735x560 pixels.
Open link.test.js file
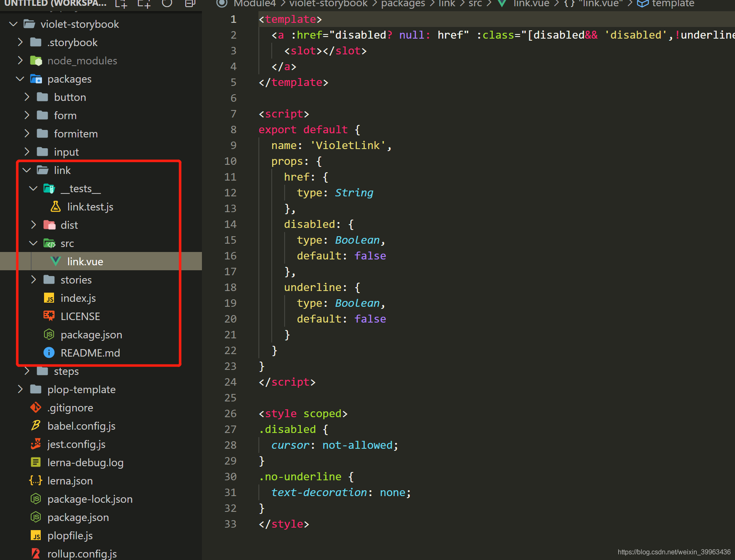click(x=90, y=207)
